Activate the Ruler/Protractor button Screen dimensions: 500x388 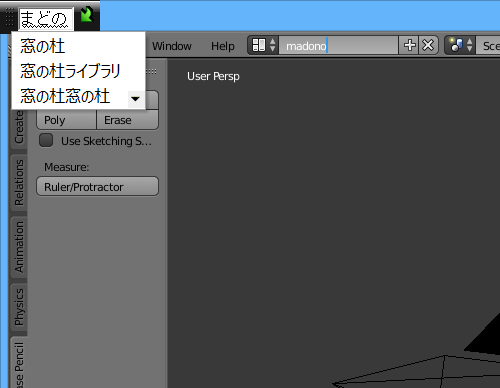pos(97,187)
